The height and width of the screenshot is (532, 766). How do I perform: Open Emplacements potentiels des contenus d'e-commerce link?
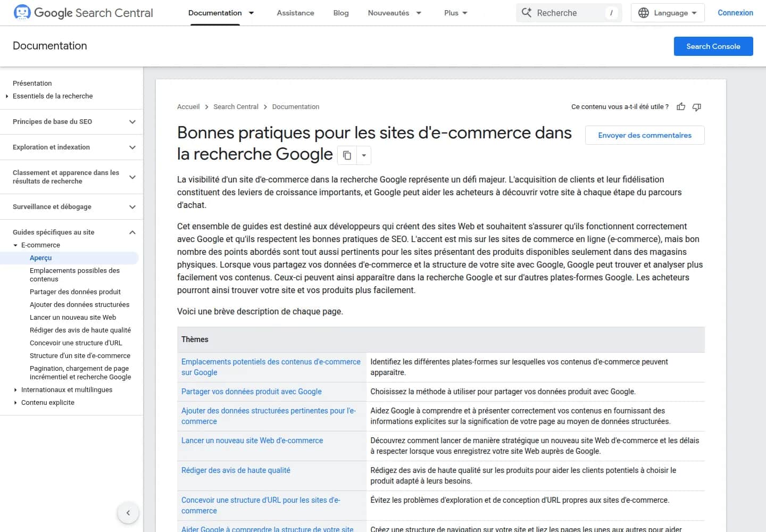tap(271, 367)
